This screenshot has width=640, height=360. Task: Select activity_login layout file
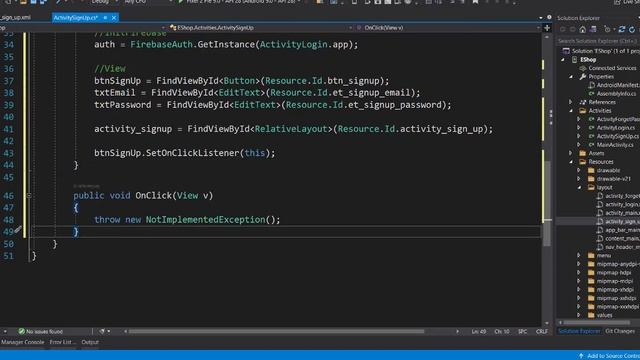point(622,204)
